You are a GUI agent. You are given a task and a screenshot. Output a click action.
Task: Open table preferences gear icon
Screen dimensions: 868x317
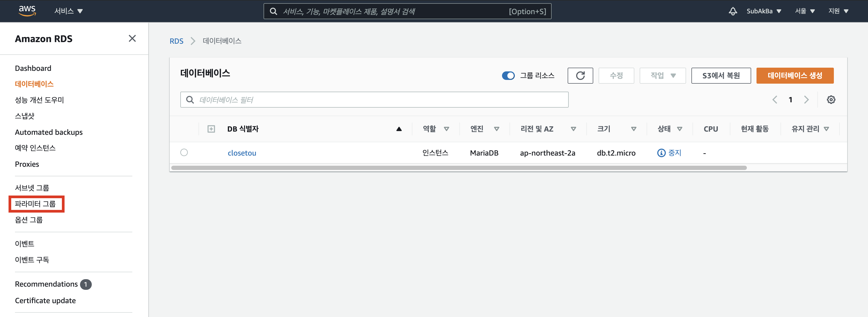831,100
